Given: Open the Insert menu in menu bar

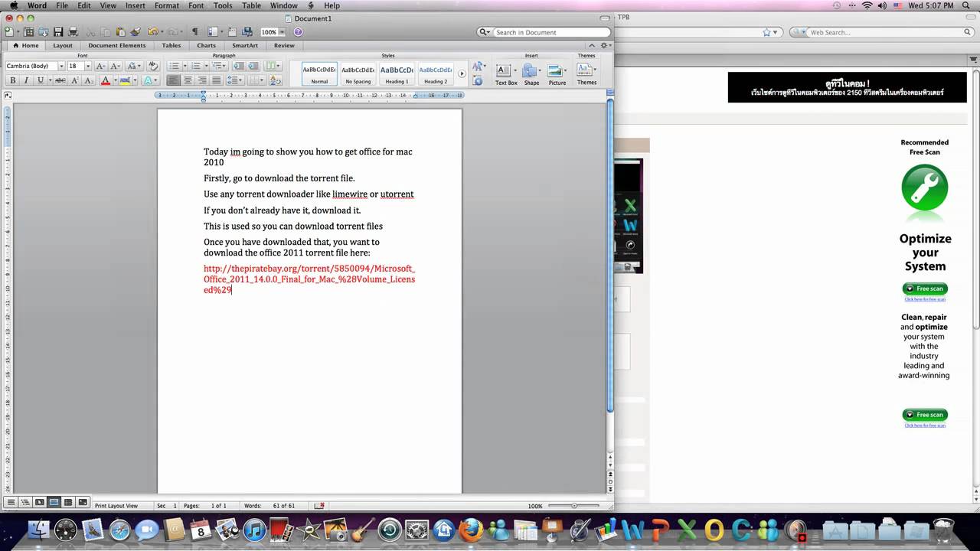Looking at the screenshot, I should tap(136, 5).
